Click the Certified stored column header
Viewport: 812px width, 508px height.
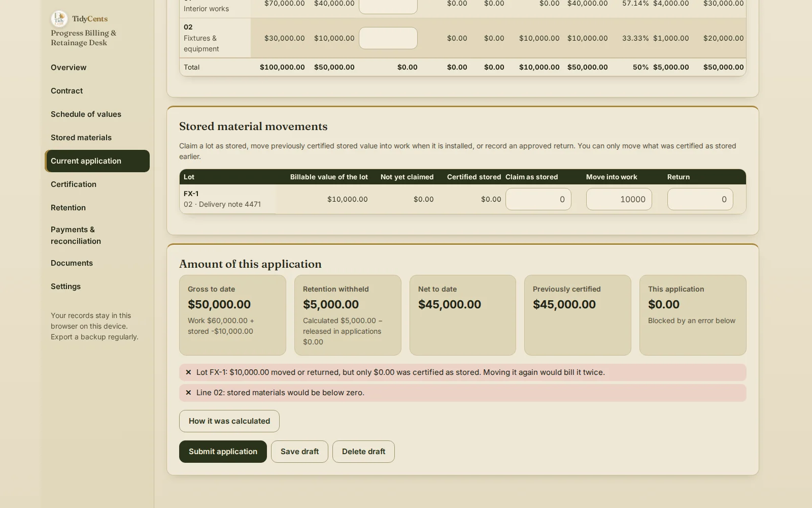pos(474,177)
